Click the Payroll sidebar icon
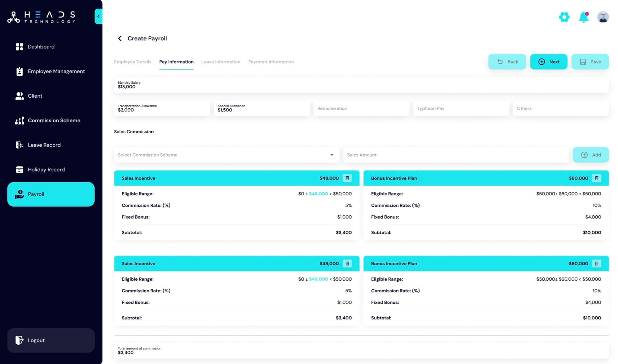Image resolution: width=618 pixels, height=364 pixels. [x=20, y=194]
